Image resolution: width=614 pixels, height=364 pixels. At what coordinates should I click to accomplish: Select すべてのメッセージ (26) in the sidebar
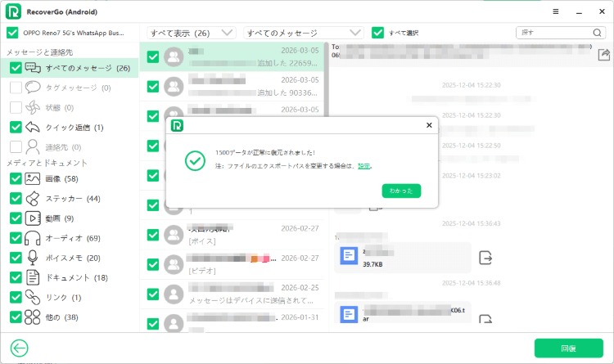tap(70, 68)
